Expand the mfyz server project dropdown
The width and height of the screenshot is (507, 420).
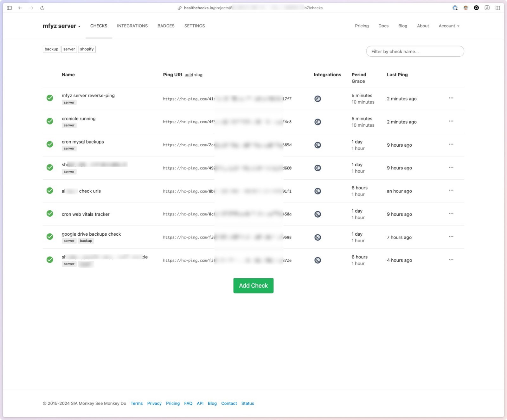(61, 26)
